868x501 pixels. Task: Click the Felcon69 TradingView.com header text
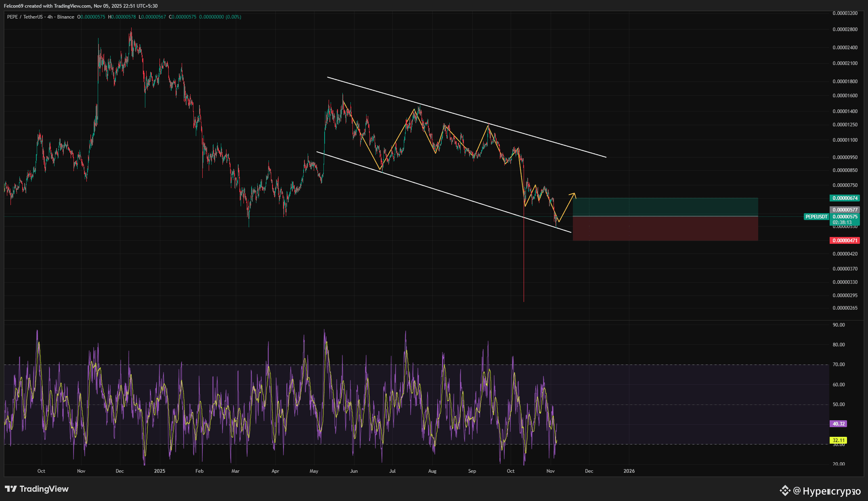(x=81, y=6)
